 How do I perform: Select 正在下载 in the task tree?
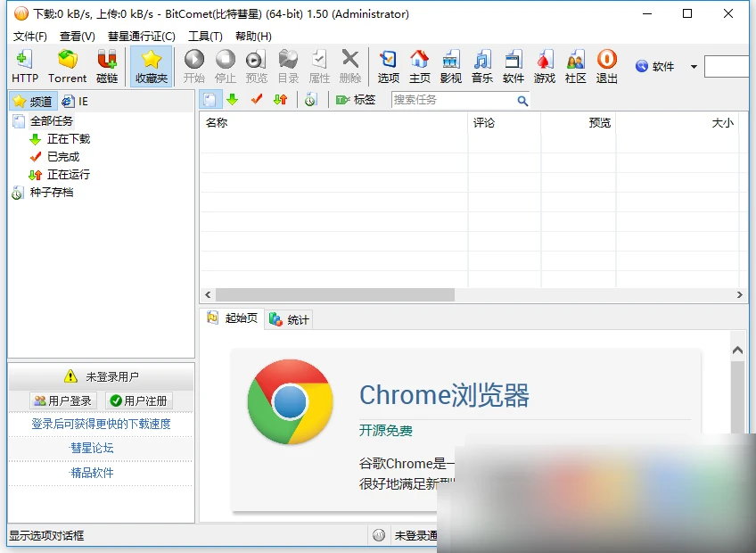tap(67, 139)
